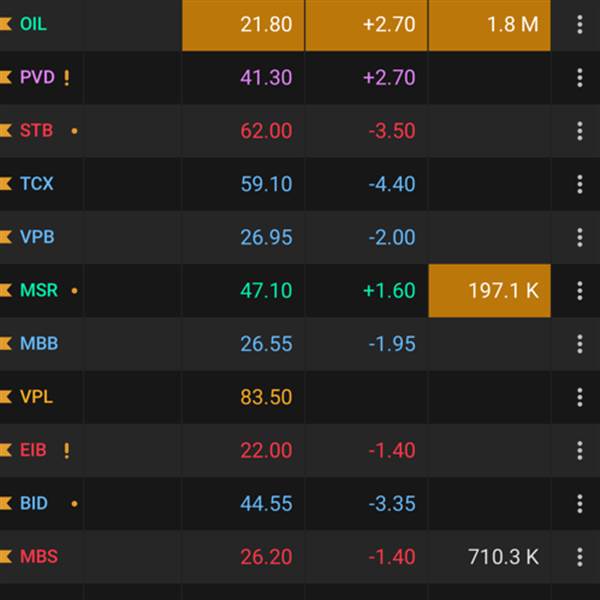Click the exclamation mark next to EIB
The image size is (600, 600).
coord(67,450)
